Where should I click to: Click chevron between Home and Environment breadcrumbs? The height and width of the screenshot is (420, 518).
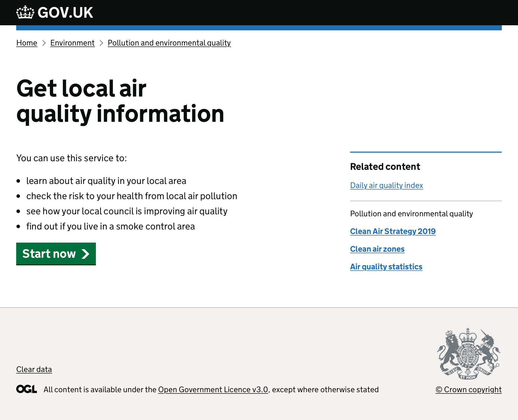44,43
